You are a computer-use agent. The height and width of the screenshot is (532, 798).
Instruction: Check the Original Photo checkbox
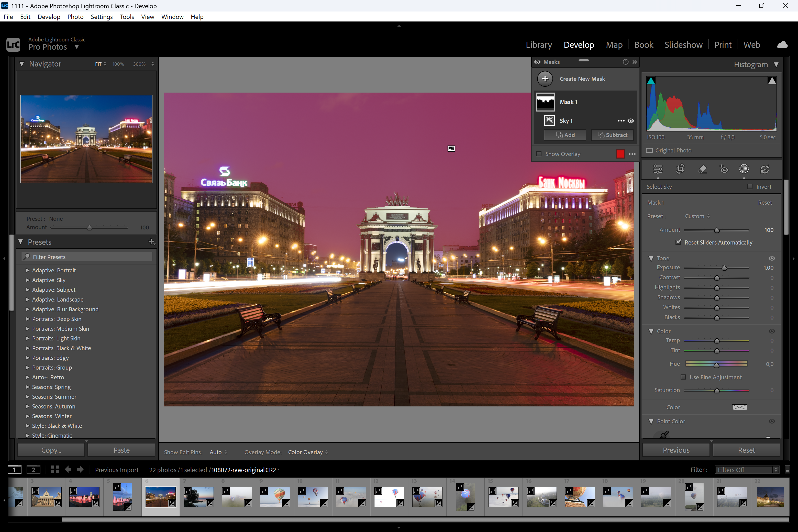tap(649, 150)
